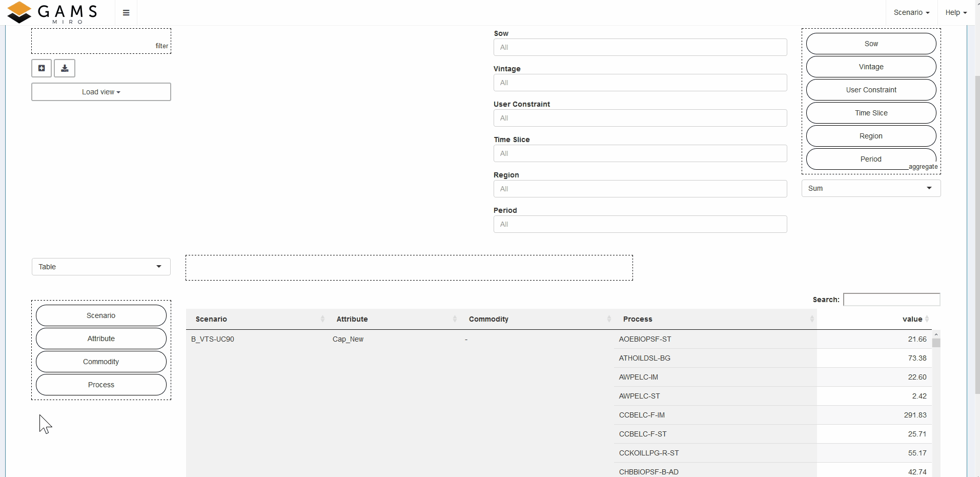Click the table vertical scrollbar thumb
Screen dimensions: 980x477
(936, 343)
